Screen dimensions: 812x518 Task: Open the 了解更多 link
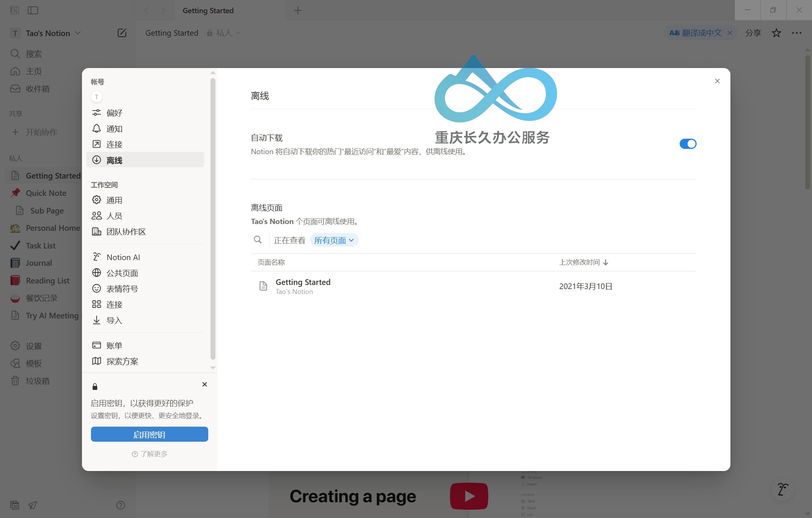(x=150, y=454)
